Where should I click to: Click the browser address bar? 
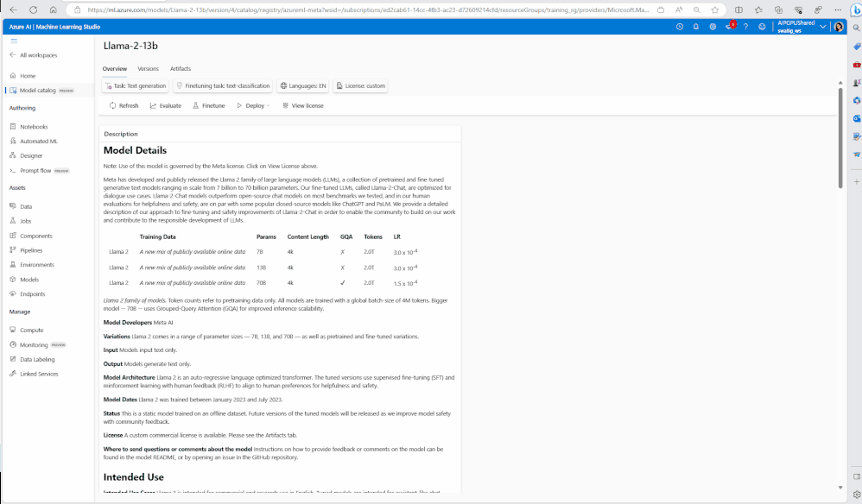click(367, 9)
